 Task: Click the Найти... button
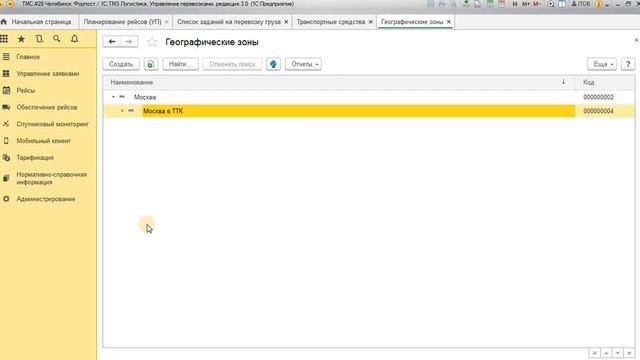tap(180, 64)
